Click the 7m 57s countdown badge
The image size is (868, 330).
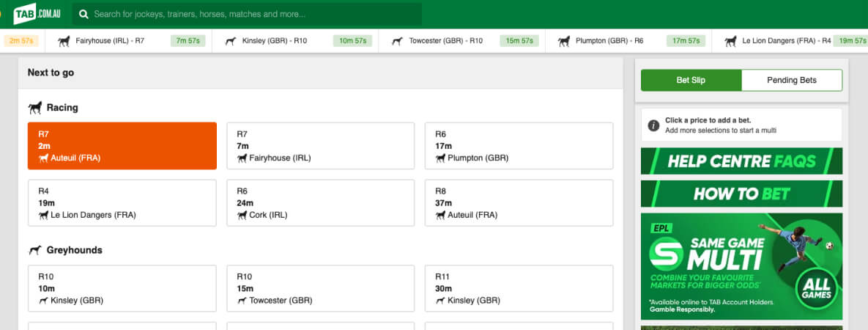[188, 41]
